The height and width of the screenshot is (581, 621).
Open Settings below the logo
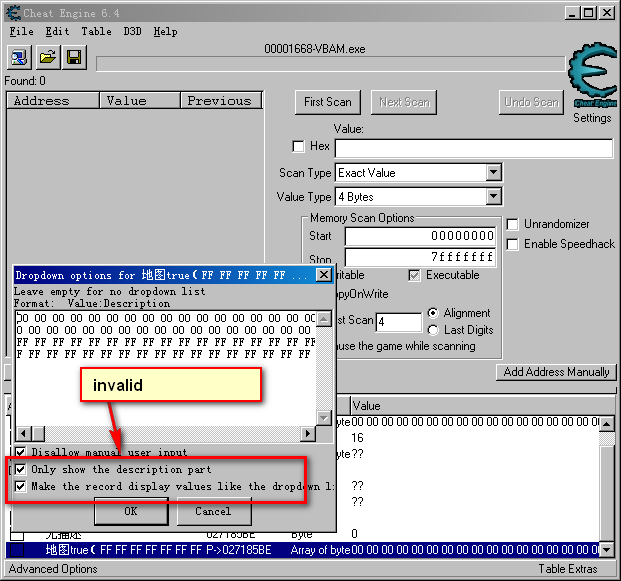[592, 118]
